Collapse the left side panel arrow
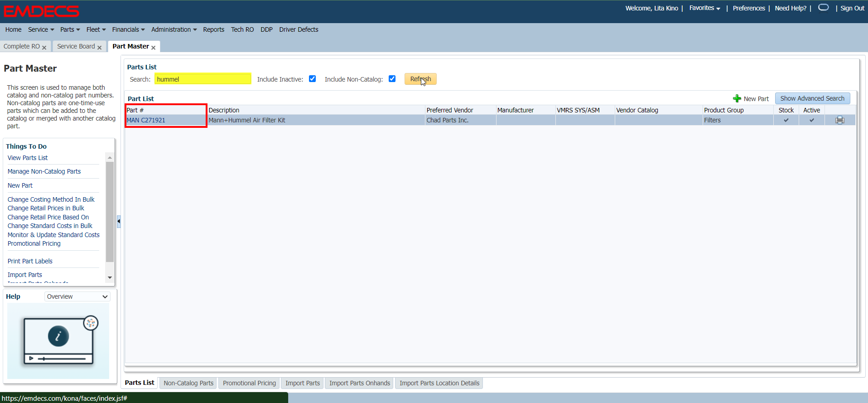Screen dimensions: 868x403 (119, 221)
